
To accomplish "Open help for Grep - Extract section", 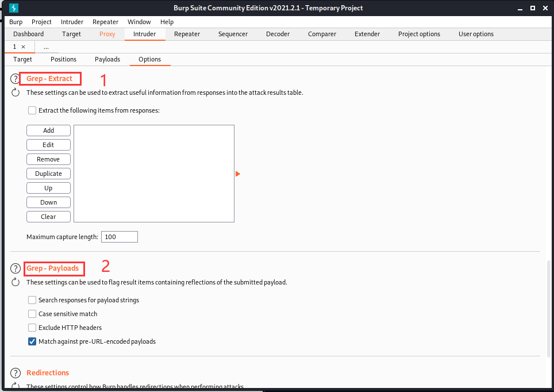I will tap(15, 79).
